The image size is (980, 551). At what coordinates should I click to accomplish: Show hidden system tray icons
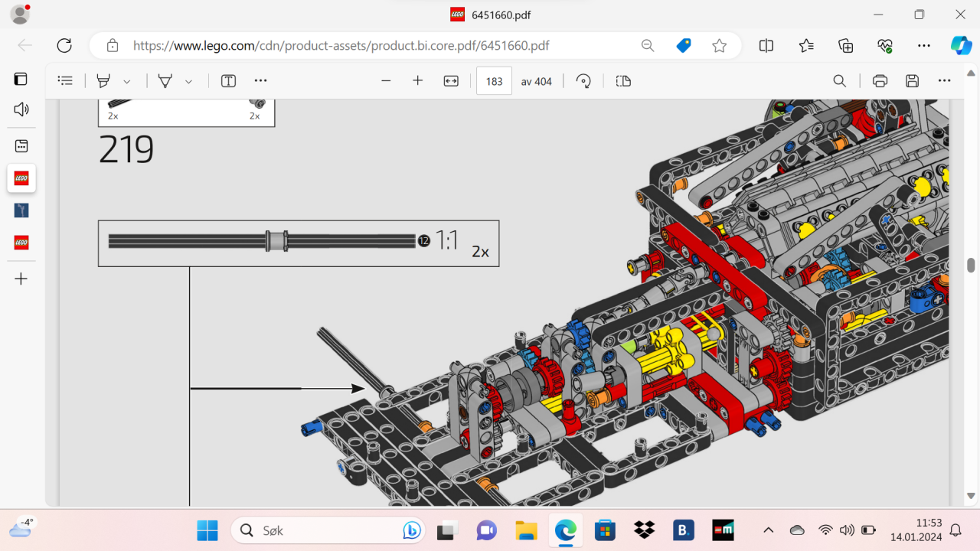tap(769, 530)
